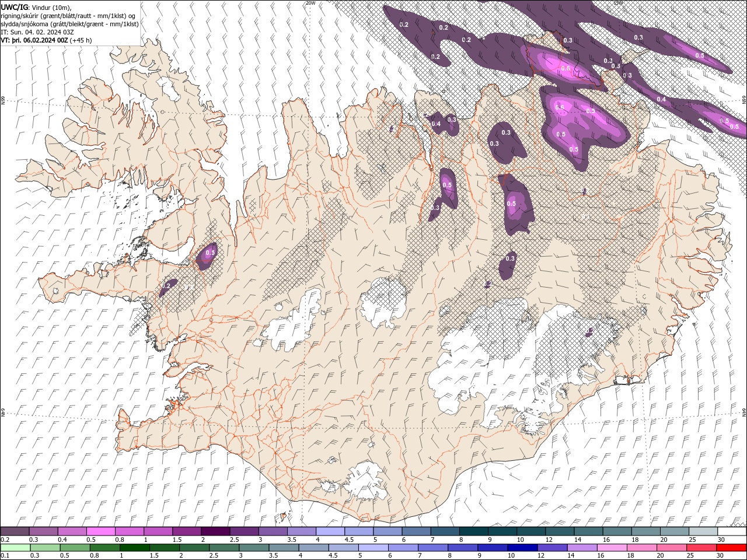
Task: Select upper legend row 0.8 swatch
Action: click(x=130, y=531)
